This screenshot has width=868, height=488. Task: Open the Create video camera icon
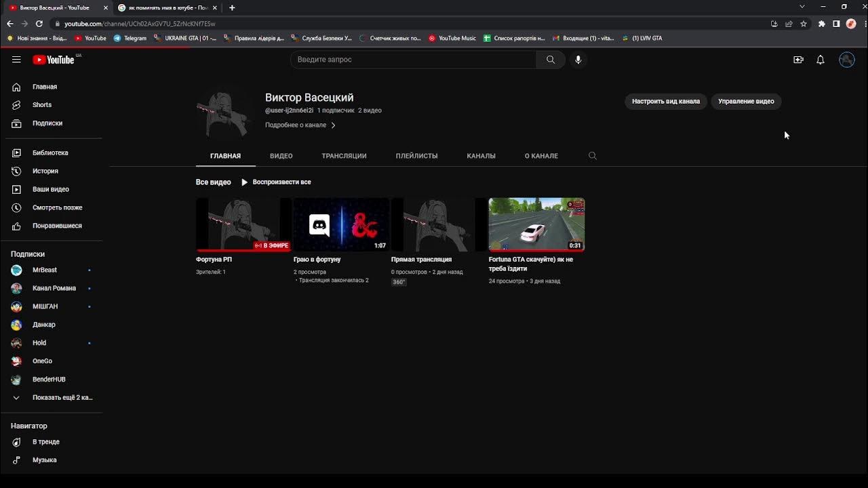coord(798,60)
